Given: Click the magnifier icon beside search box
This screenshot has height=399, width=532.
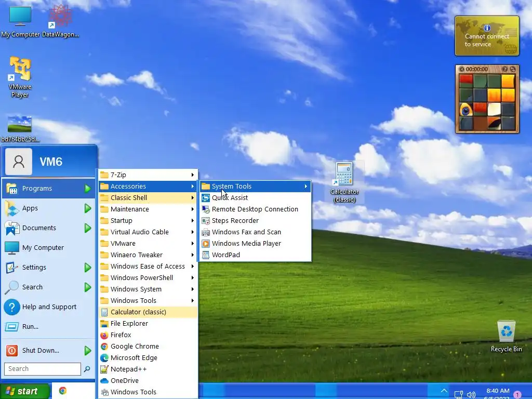Looking at the screenshot, I should (87, 369).
